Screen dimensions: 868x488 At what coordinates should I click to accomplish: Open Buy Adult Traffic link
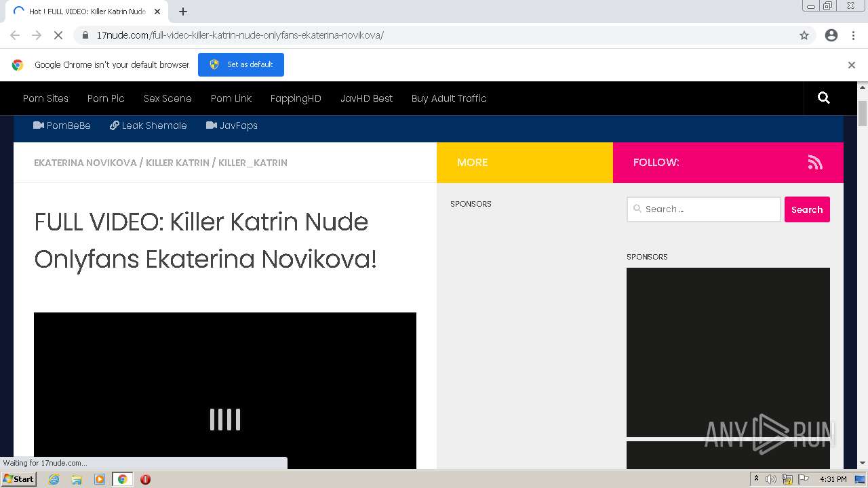pos(449,98)
